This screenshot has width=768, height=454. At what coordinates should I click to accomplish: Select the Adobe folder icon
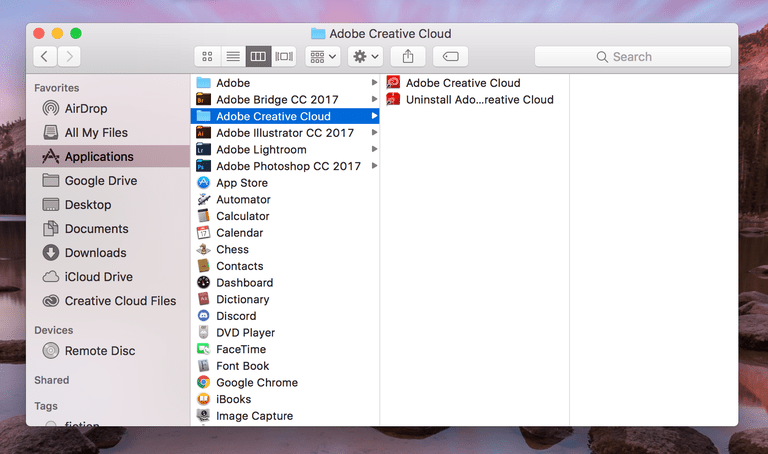click(203, 82)
